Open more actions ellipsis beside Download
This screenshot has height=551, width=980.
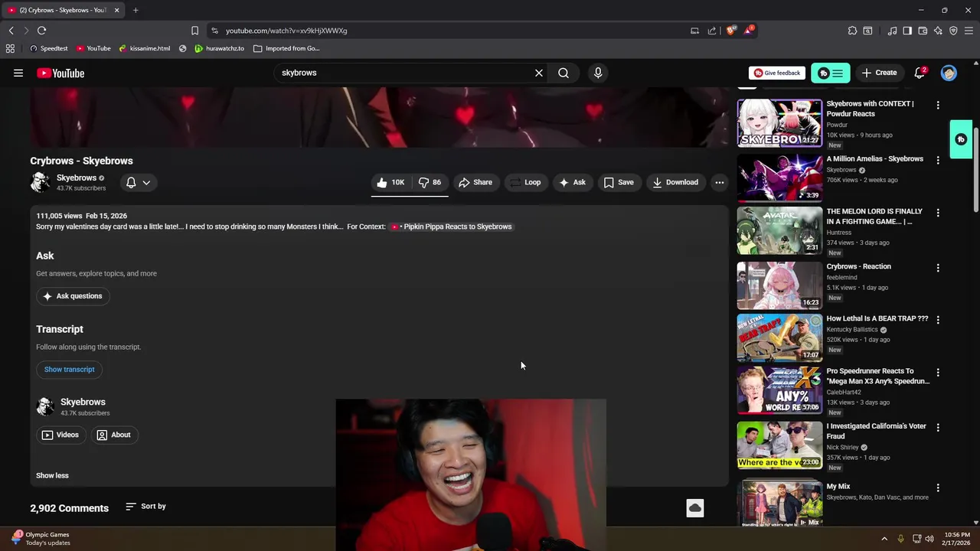click(719, 182)
